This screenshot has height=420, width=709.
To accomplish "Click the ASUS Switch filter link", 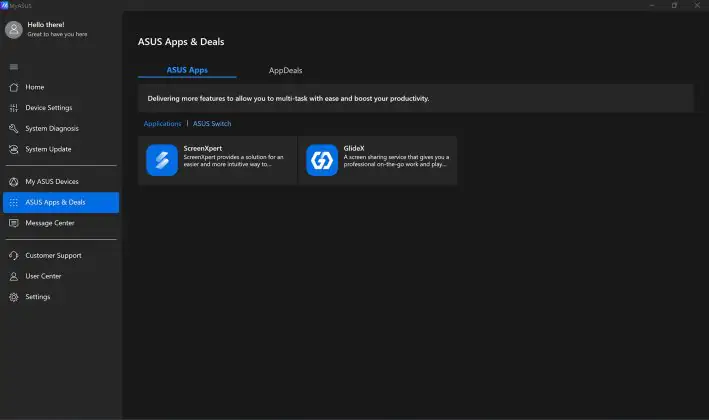I will coord(212,123).
